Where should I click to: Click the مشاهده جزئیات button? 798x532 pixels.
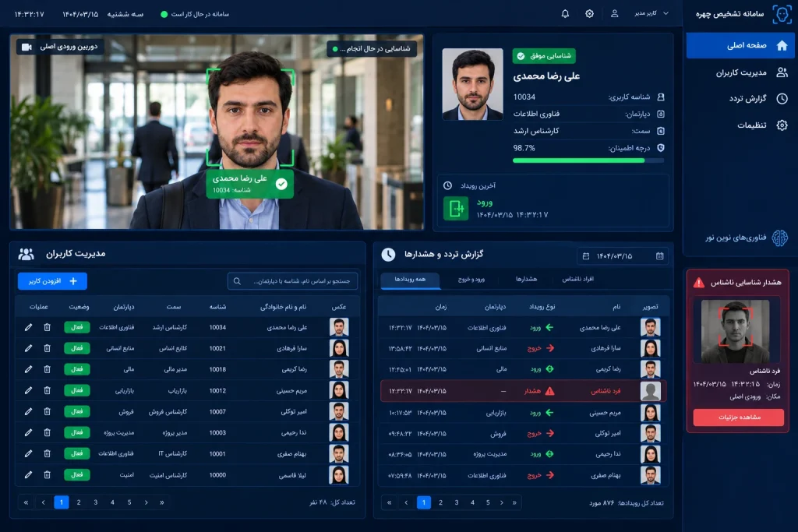[x=739, y=417]
